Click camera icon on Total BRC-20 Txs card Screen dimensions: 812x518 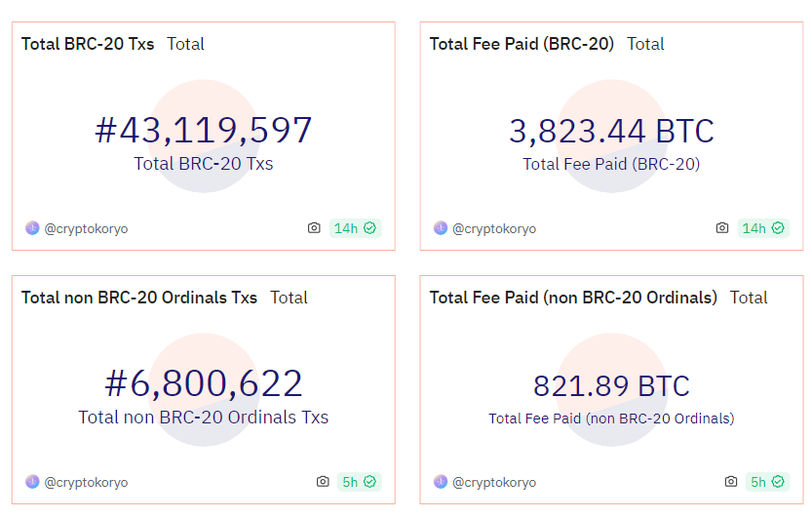click(x=314, y=228)
